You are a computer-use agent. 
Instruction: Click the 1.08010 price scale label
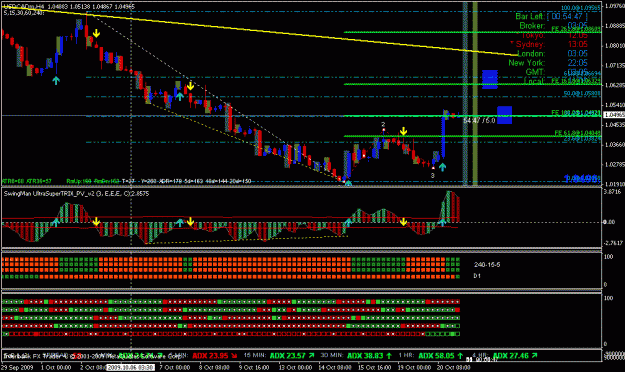coord(614,45)
